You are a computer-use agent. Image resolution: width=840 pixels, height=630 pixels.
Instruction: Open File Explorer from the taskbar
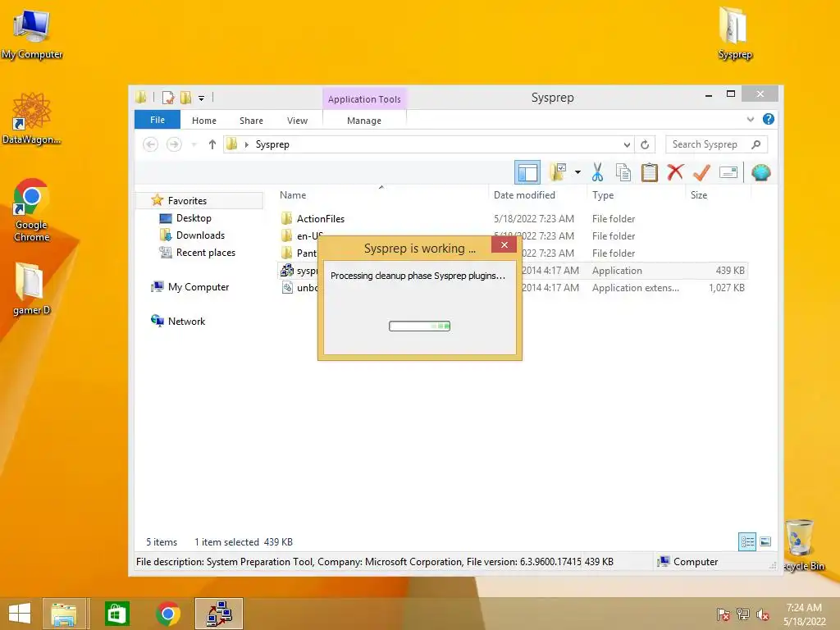64,614
